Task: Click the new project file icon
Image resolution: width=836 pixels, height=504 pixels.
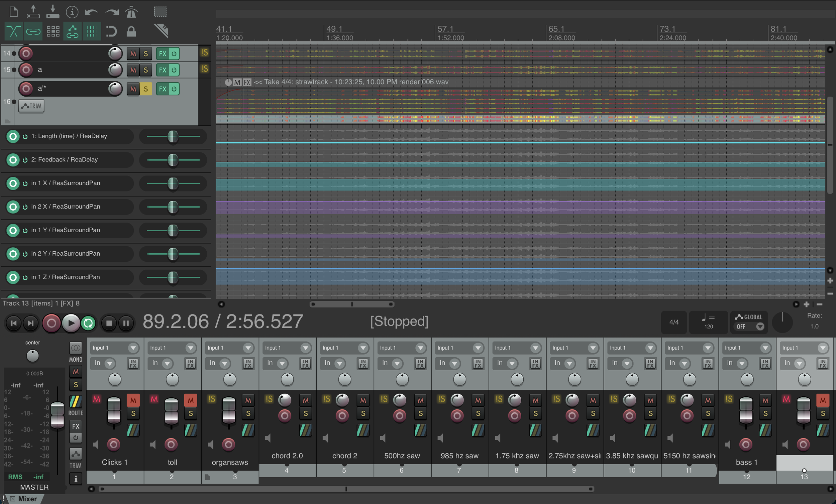Action: tap(14, 12)
